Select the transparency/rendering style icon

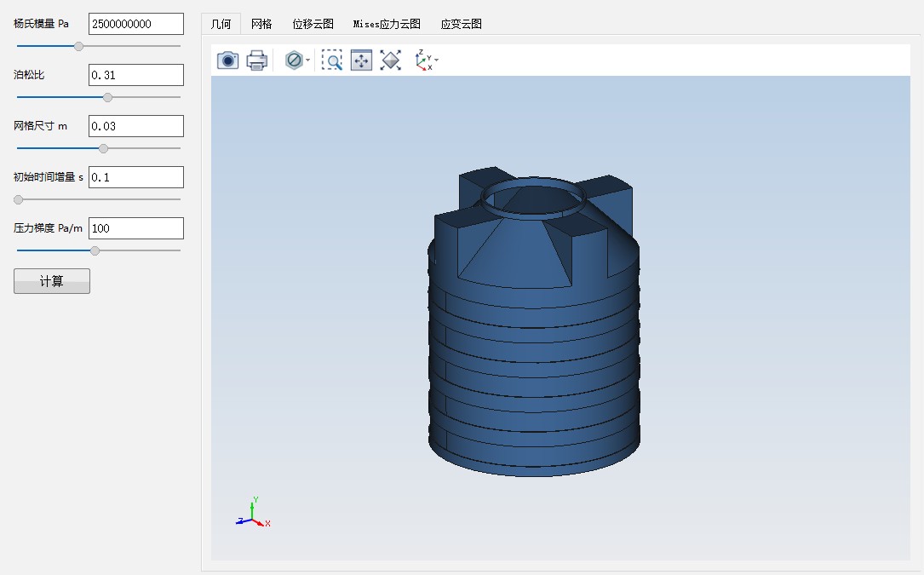[294, 60]
